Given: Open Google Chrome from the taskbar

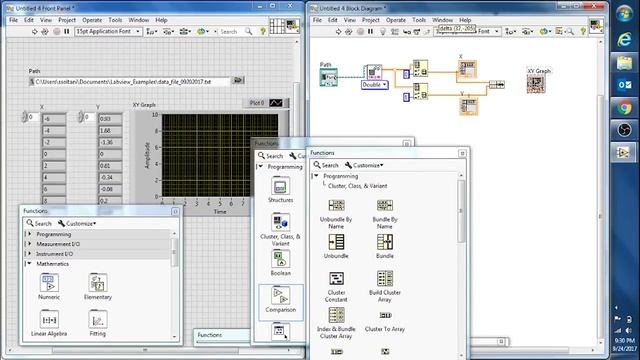Looking at the screenshot, I should point(624,108).
